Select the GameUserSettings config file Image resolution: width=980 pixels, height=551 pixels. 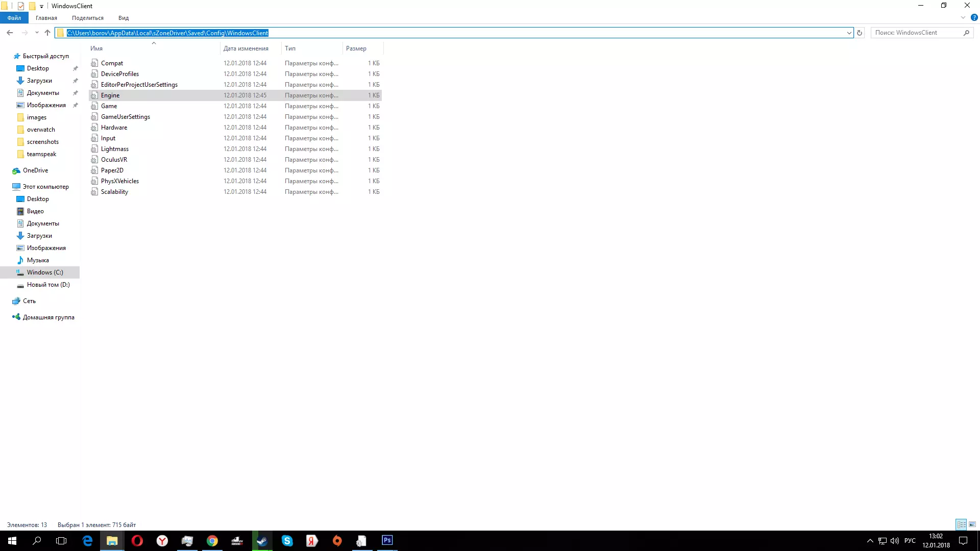point(125,117)
